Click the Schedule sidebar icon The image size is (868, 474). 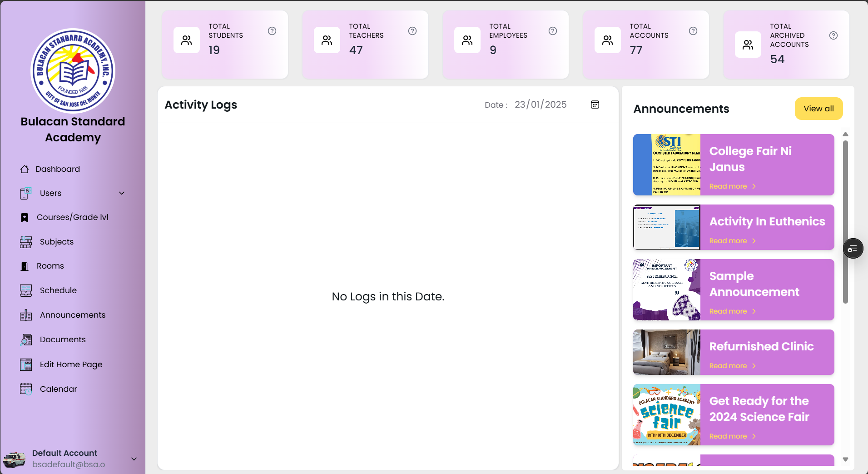(x=26, y=290)
